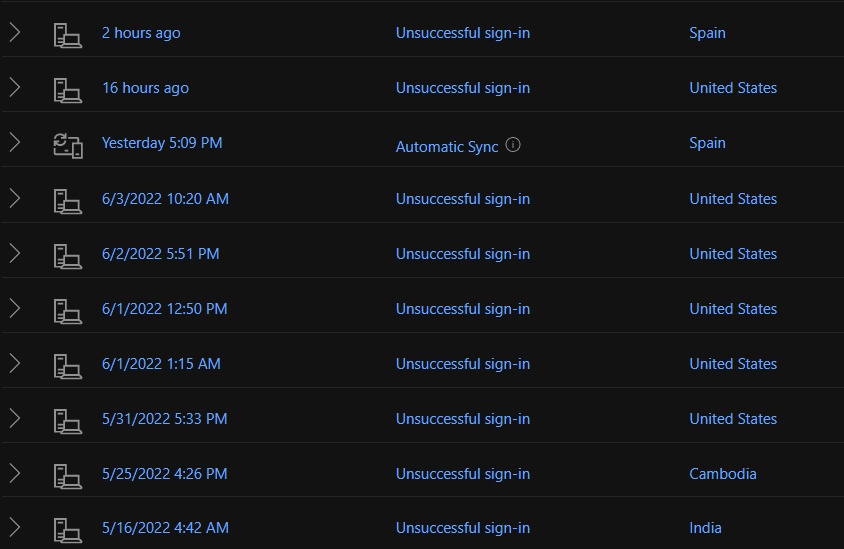Click the device icon beside 5/16/2022 4:42 AM

[x=67, y=530]
